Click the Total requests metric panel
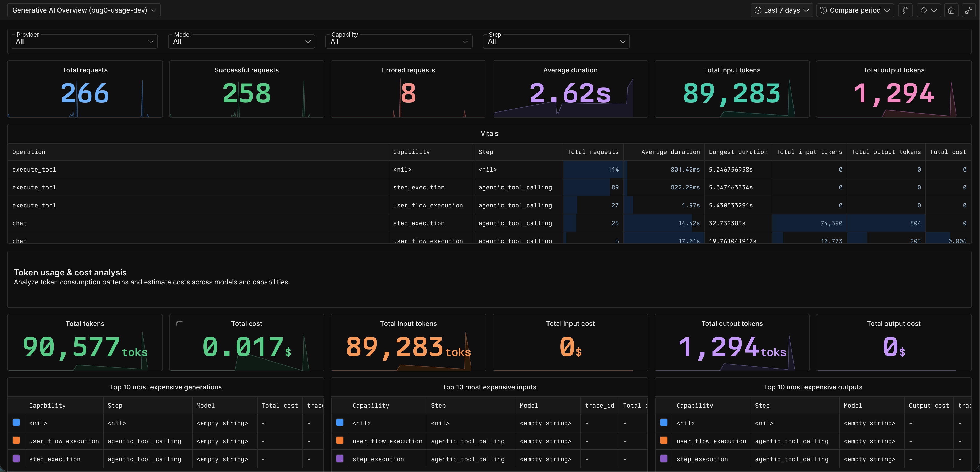This screenshot has width=980, height=472. (x=85, y=89)
